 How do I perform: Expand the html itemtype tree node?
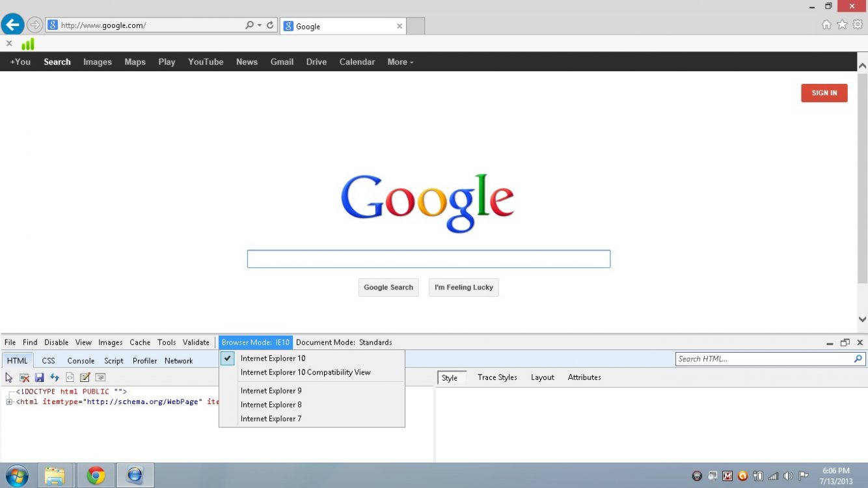pos(9,402)
